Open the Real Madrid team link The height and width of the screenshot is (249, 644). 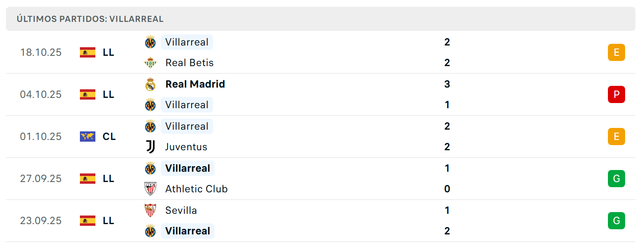coord(195,84)
